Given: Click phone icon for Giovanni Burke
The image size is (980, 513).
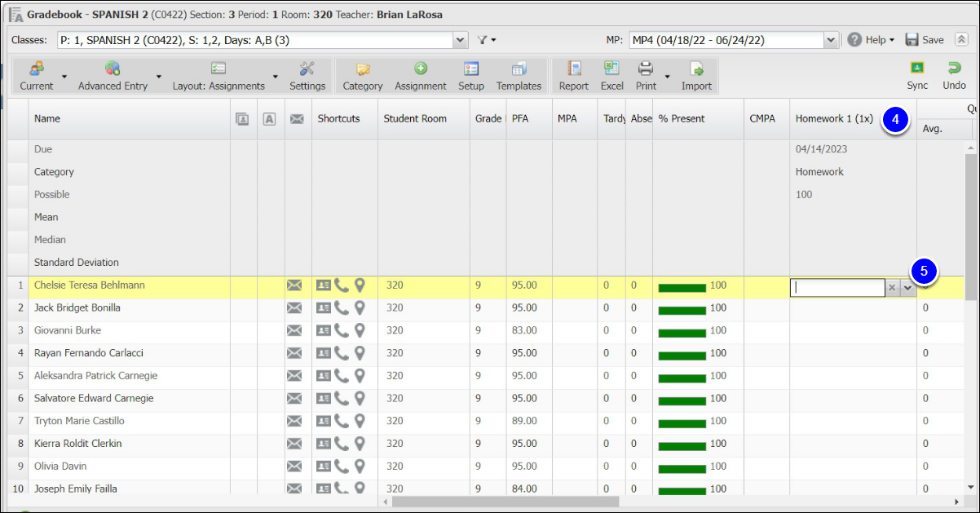Looking at the screenshot, I should [x=342, y=330].
